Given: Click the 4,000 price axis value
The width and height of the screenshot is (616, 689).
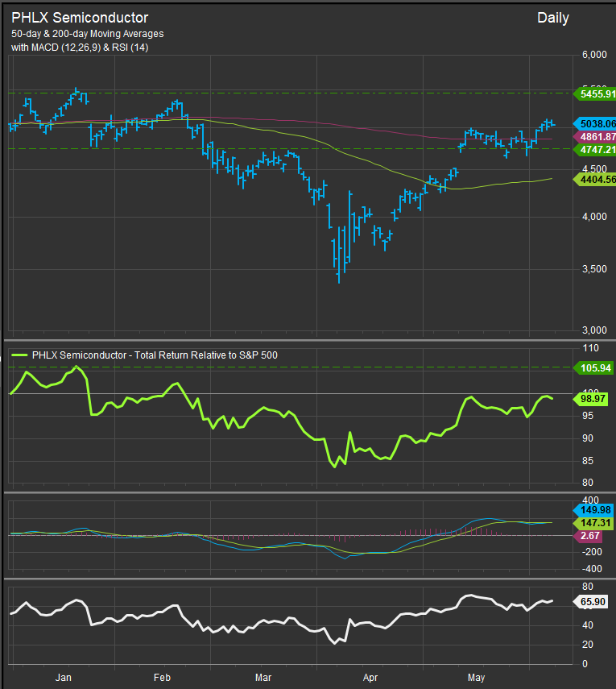Looking at the screenshot, I should click(x=594, y=217).
